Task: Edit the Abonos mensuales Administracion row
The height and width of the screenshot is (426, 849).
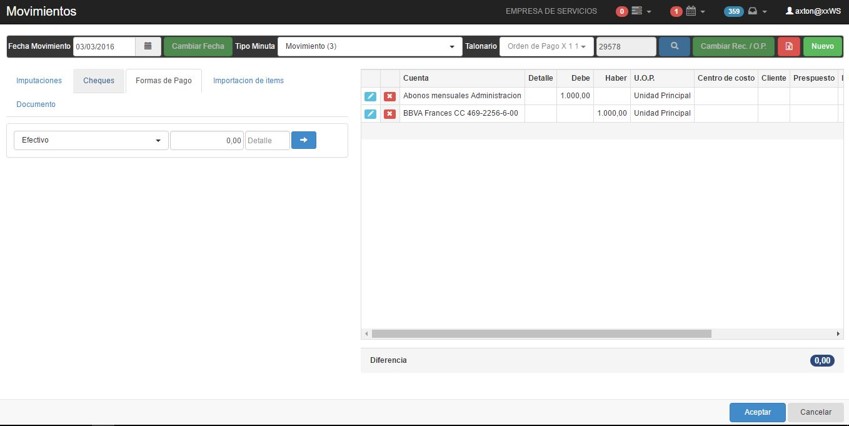Action: (x=370, y=96)
